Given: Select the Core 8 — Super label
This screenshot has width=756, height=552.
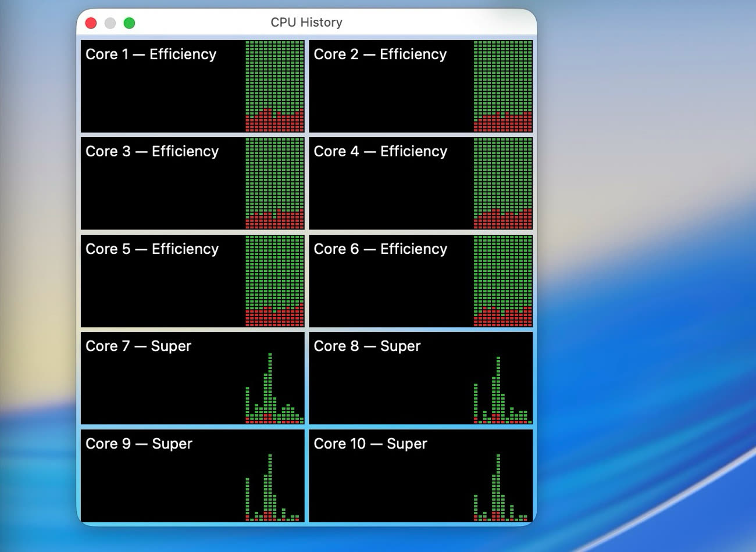Looking at the screenshot, I should click(x=366, y=346).
